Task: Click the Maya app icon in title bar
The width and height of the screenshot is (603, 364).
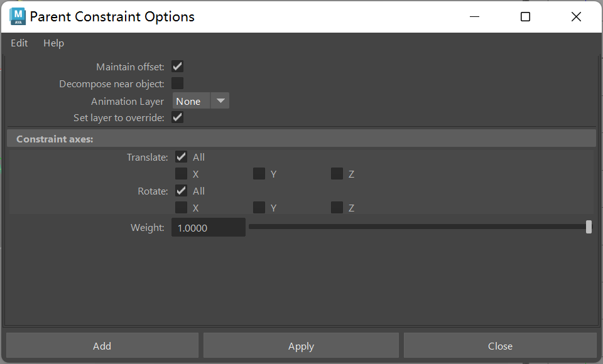Action: click(x=18, y=16)
